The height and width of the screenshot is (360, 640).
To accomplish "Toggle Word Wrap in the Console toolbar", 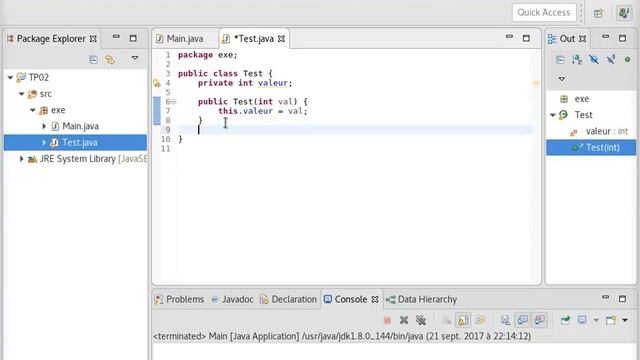I will (480, 320).
